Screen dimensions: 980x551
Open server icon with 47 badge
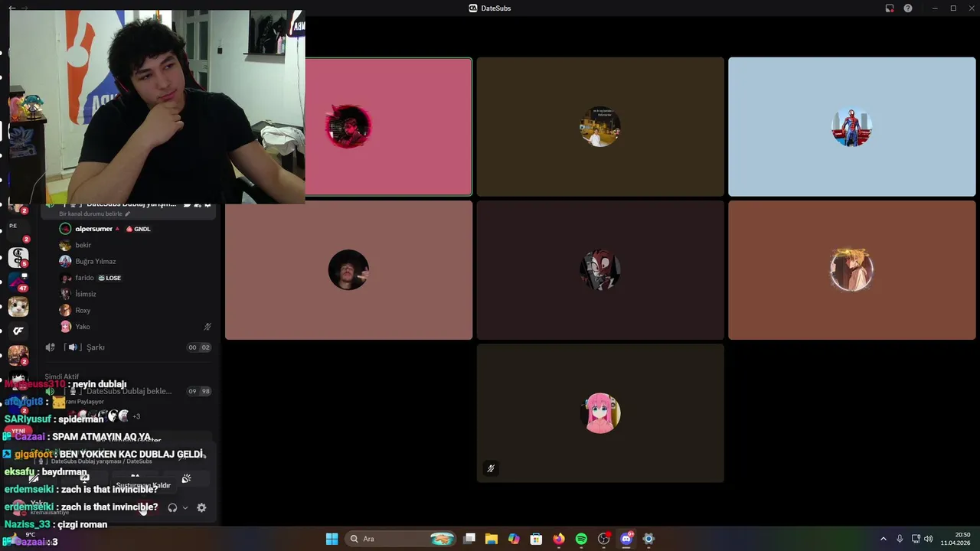tap(18, 282)
